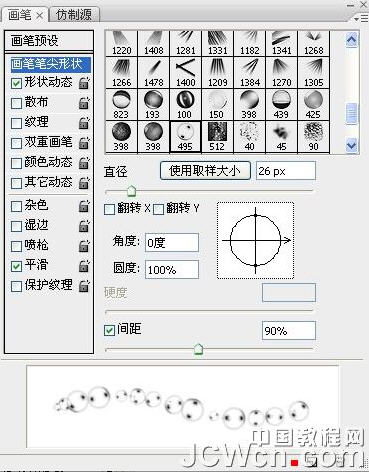Click the 使用取样大小 button
Viewport: 369px width, 472px height.
click(205, 171)
